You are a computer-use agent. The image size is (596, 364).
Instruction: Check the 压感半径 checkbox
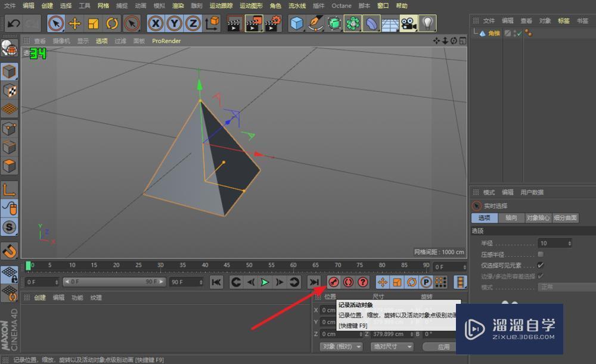tap(541, 254)
